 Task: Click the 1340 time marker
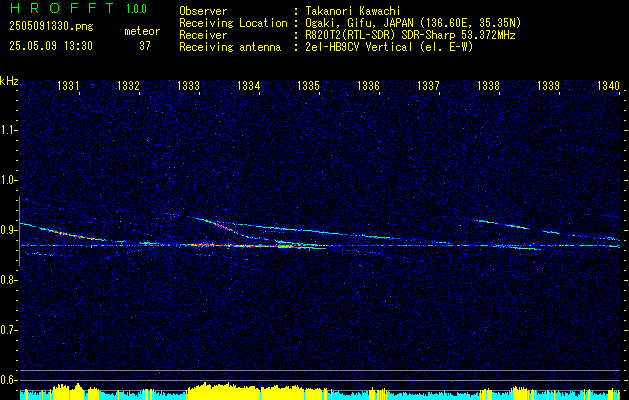(x=609, y=85)
